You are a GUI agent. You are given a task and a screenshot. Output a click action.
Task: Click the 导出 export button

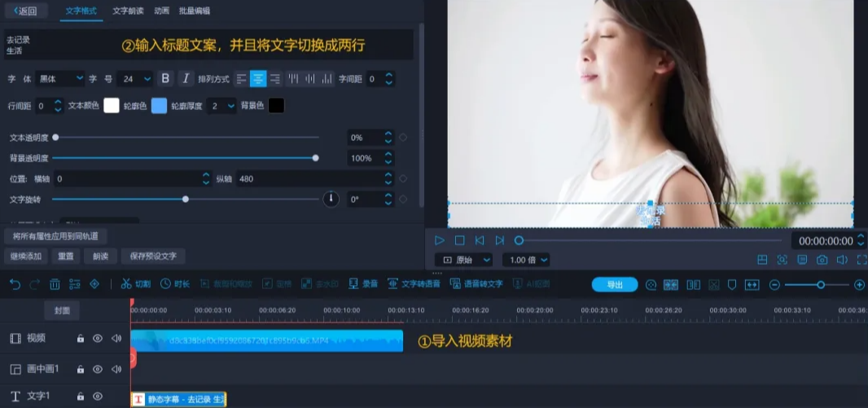click(x=615, y=284)
